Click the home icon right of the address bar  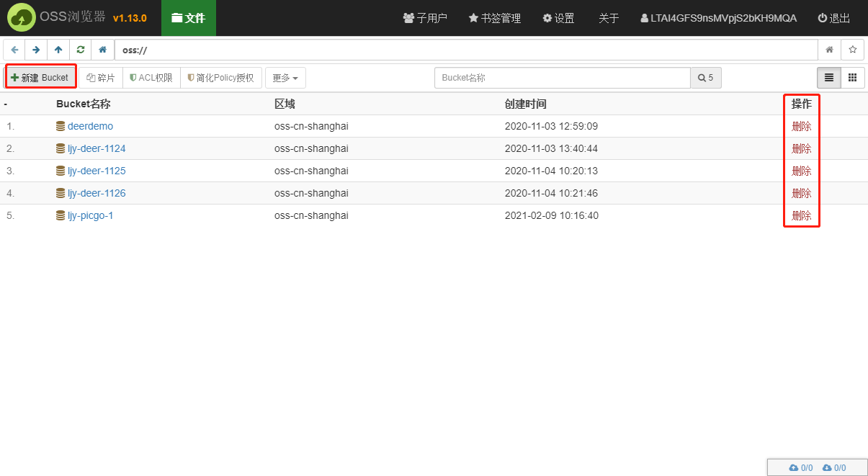click(829, 50)
